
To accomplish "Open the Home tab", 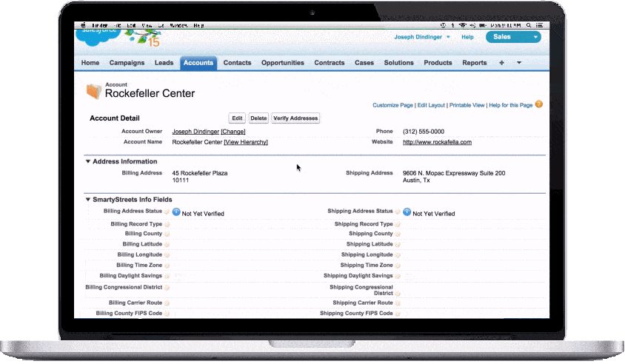I will (x=90, y=63).
